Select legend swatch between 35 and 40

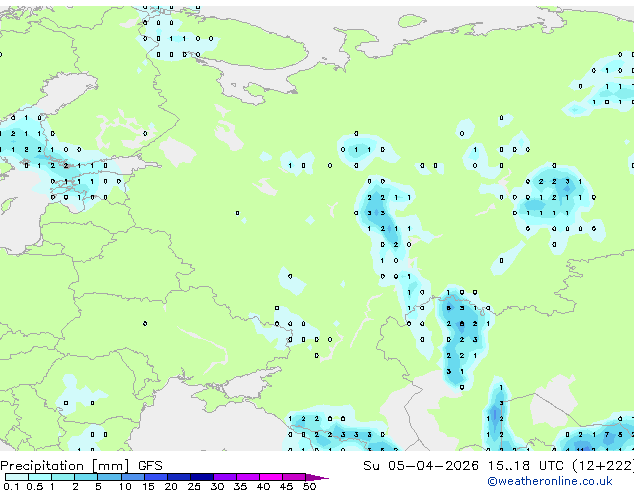pos(248,477)
